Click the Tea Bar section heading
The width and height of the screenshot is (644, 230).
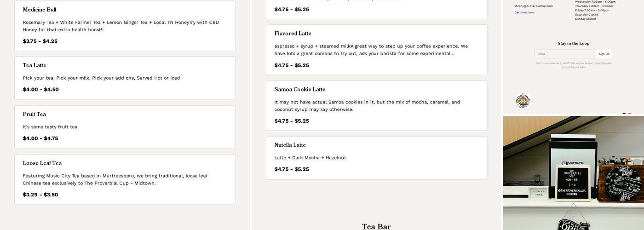(376, 226)
